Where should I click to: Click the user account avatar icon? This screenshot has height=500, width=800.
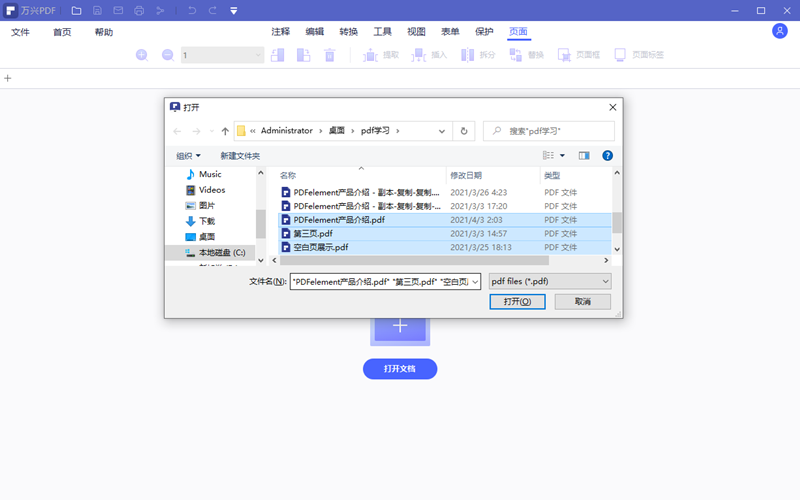pos(780,31)
